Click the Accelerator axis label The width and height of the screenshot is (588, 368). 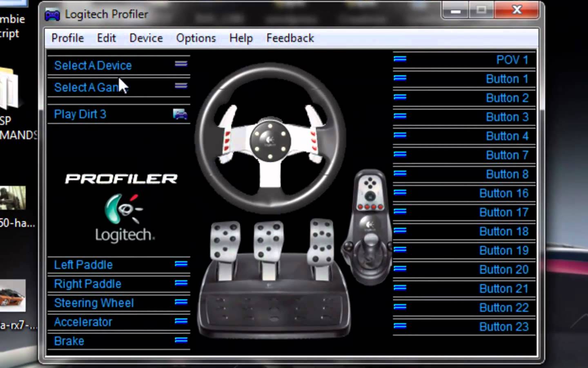coord(83,322)
